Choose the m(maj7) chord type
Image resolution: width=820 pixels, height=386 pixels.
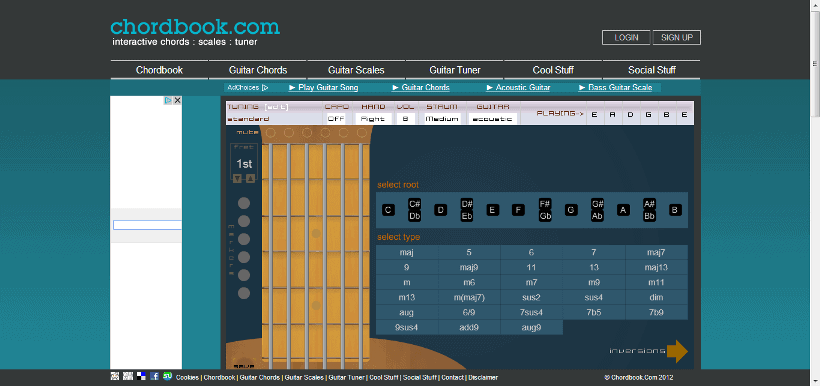[469, 298]
